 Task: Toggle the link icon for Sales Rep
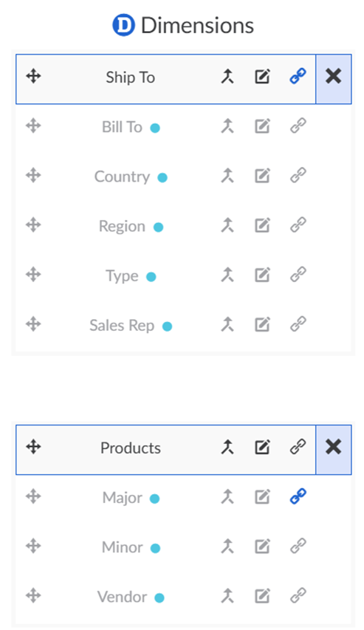pyautogui.click(x=298, y=324)
